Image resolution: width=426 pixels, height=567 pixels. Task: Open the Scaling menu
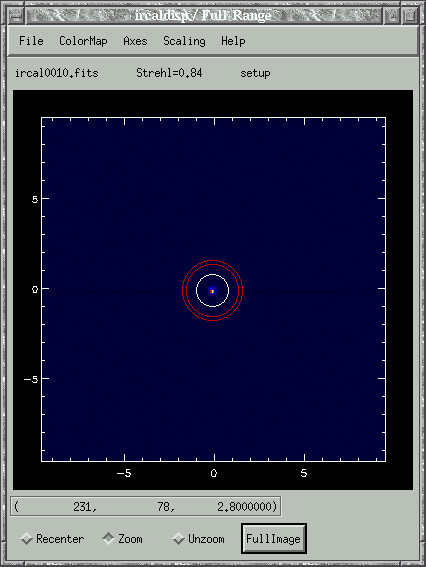click(184, 41)
